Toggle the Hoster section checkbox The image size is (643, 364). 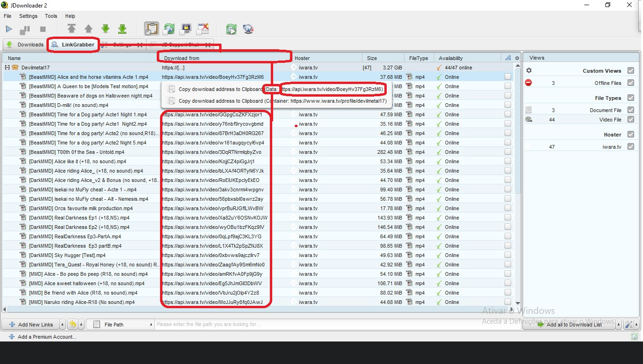click(x=630, y=135)
